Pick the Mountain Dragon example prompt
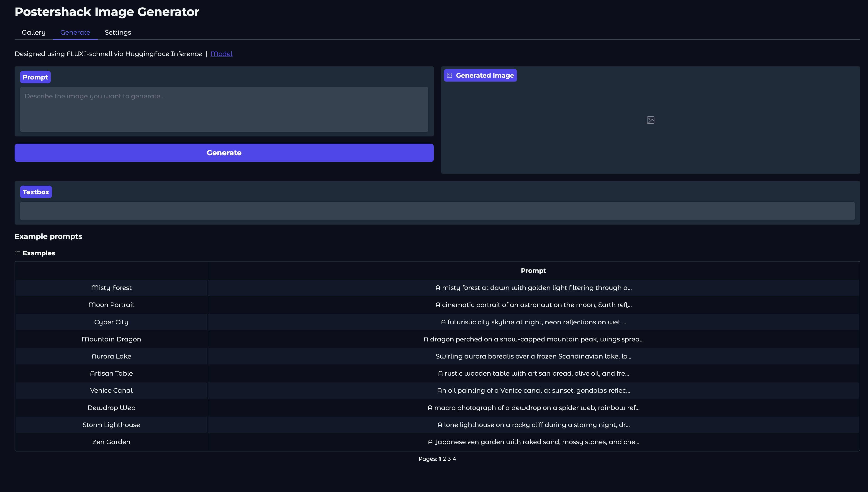868x492 pixels. [x=111, y=339]
